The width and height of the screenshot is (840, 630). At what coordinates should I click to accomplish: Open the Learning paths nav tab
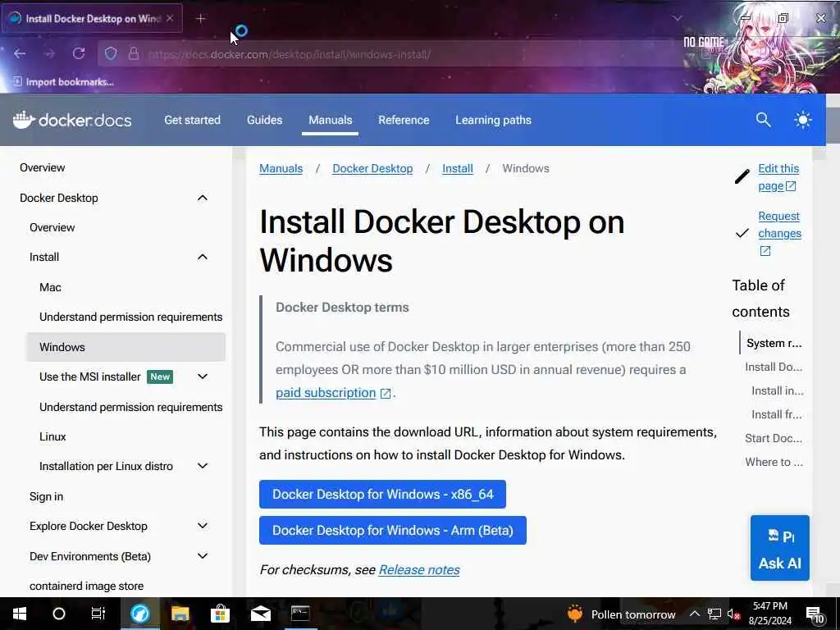(x=493, y=120)
